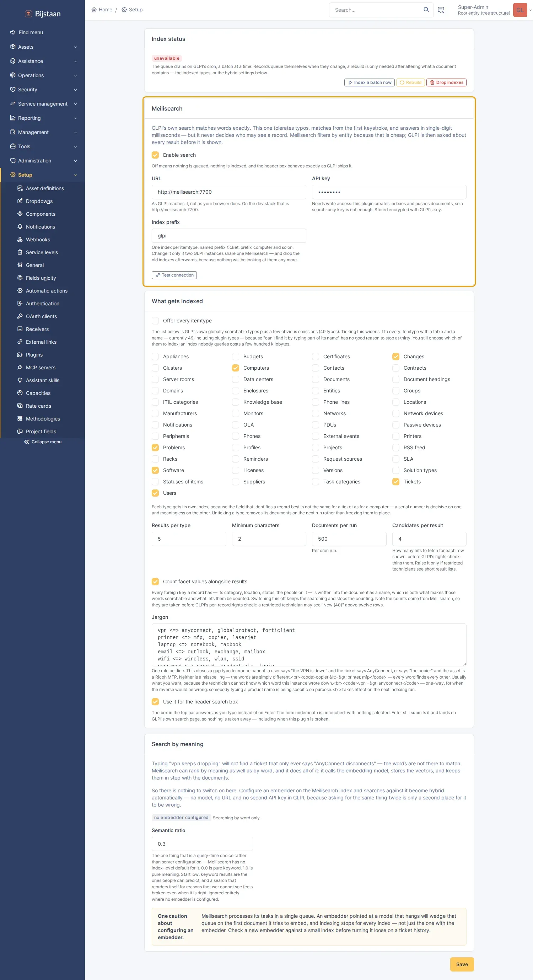Expand the Assistance menu
Viewport: 533px width, 980px height.
click(43, 61)
